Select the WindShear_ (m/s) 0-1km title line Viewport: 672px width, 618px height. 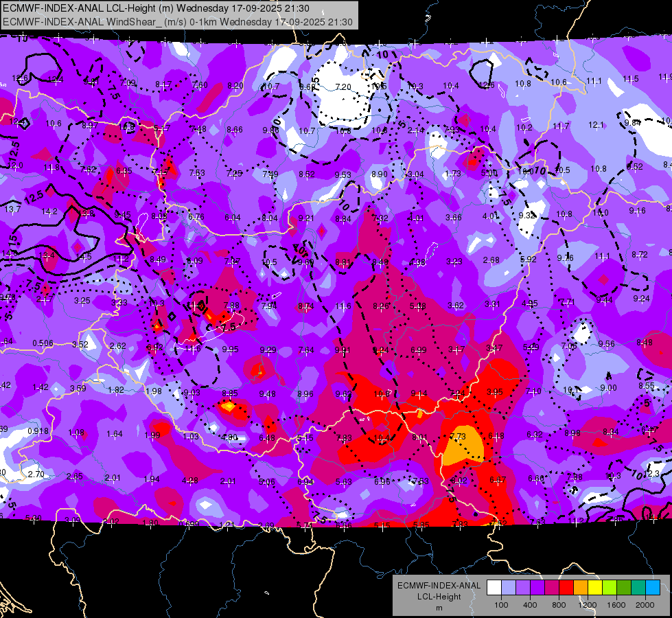[177, 22]
